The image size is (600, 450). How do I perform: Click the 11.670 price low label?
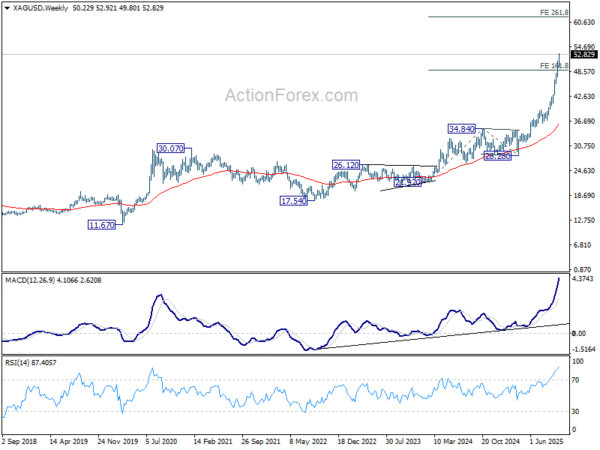click(102, 226)
